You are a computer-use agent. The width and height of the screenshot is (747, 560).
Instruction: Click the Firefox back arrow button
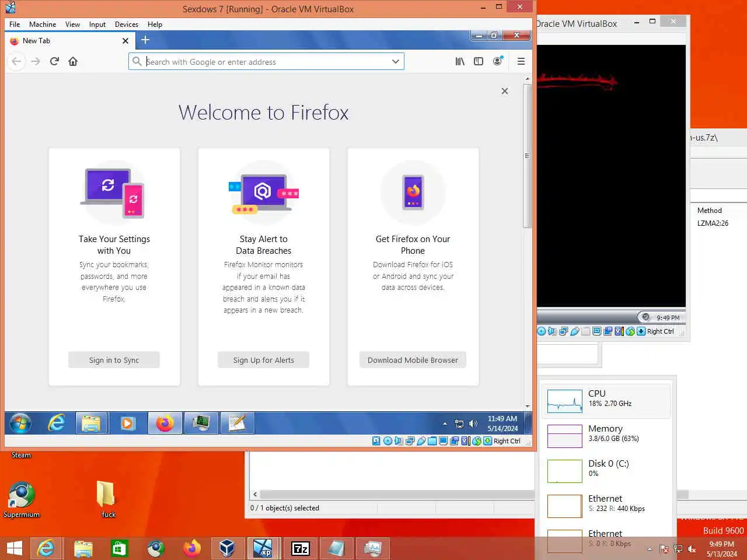(x=17, y=61)
